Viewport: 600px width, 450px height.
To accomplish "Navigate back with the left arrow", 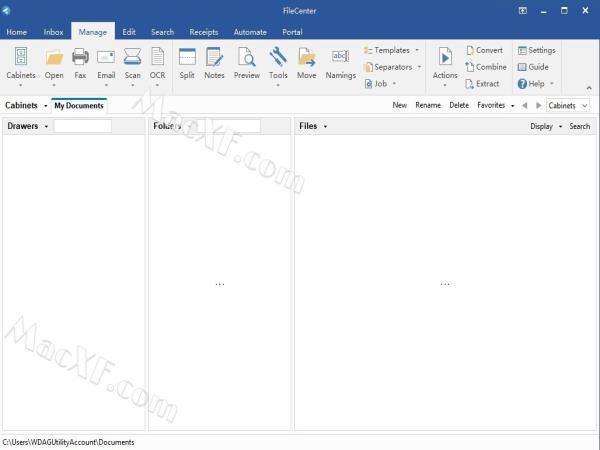I will pyautogui.click(x=525, y=105).
